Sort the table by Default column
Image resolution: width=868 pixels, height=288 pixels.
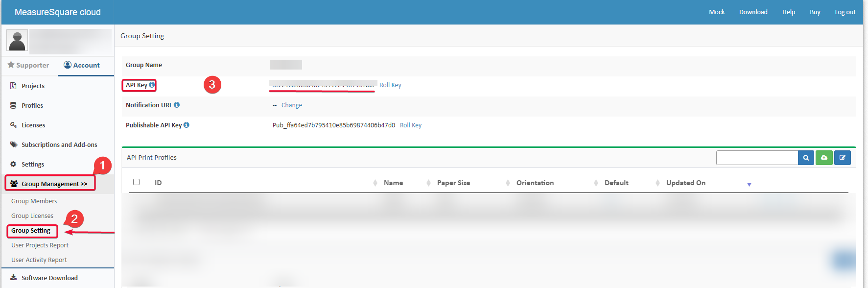616,183
